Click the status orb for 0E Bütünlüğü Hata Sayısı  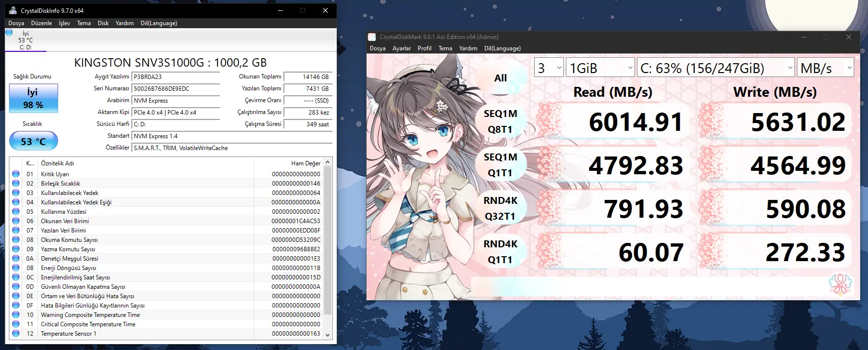[x=16, y=296]
